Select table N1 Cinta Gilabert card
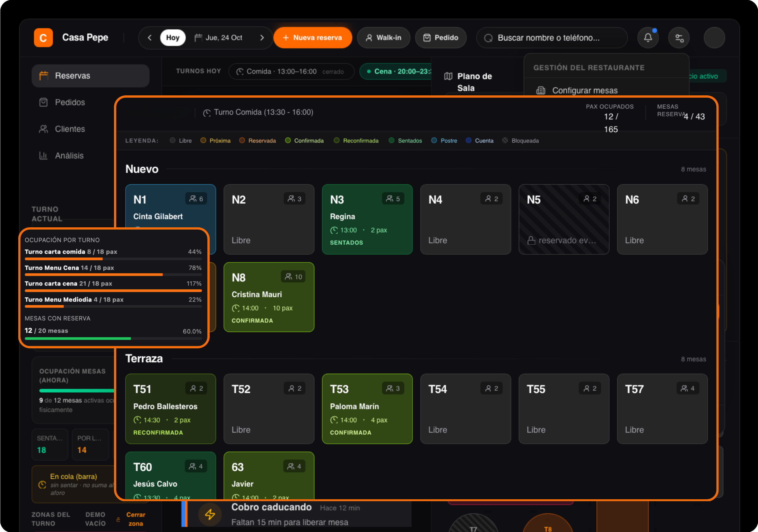This screenshot has width=758, height=532. (x=171, y=207)
